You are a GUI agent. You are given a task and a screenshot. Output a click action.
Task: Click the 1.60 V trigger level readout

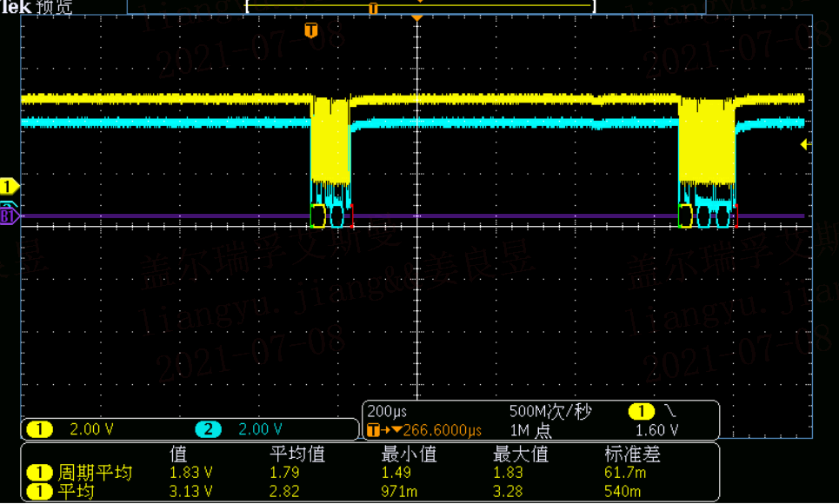coord(657,431)
